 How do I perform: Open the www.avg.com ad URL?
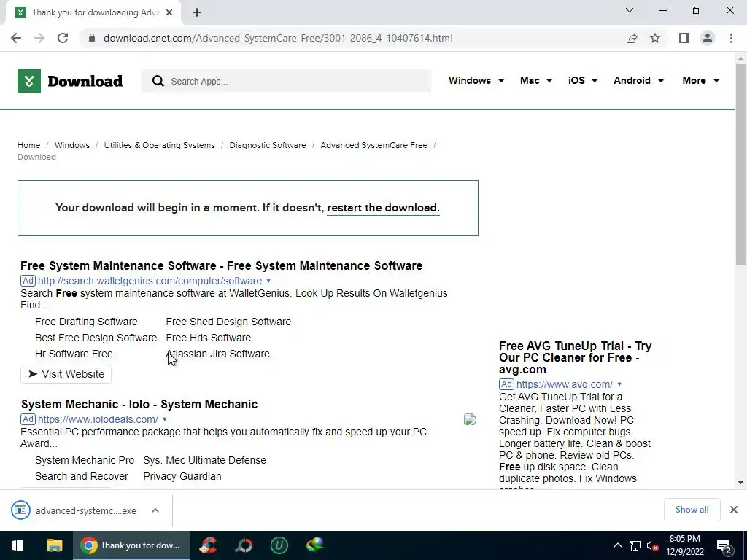tap(564, 384)
